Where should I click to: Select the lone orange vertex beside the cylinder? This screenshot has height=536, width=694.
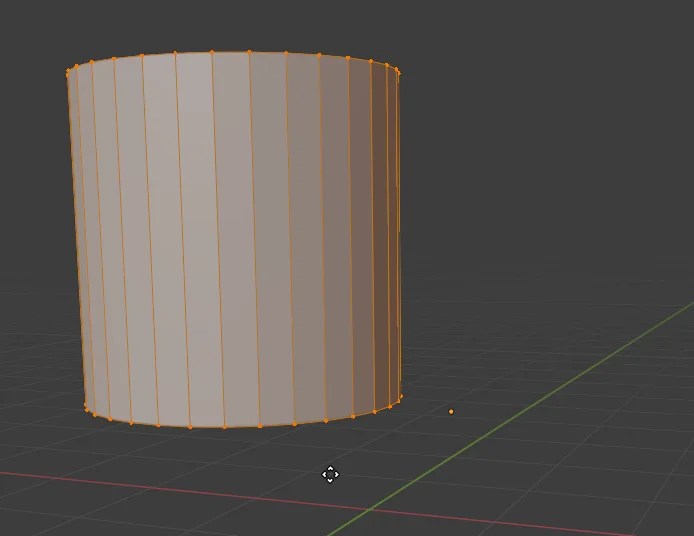pos(451,412)
